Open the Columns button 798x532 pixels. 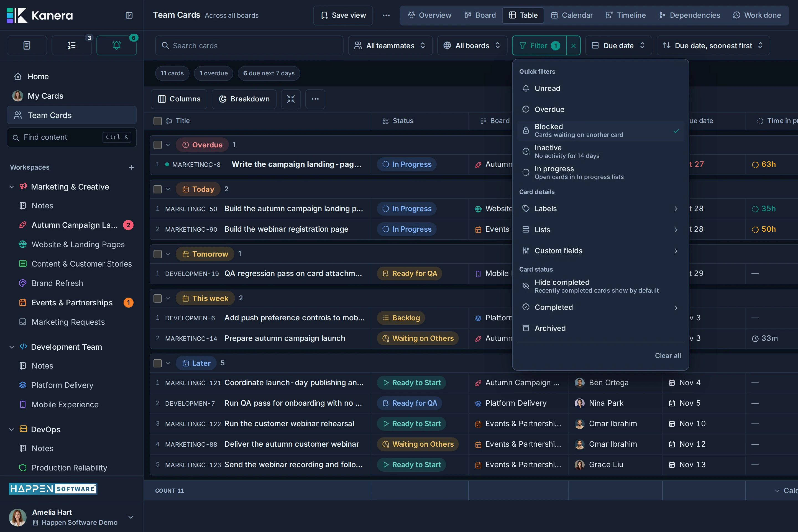(179, 99)
